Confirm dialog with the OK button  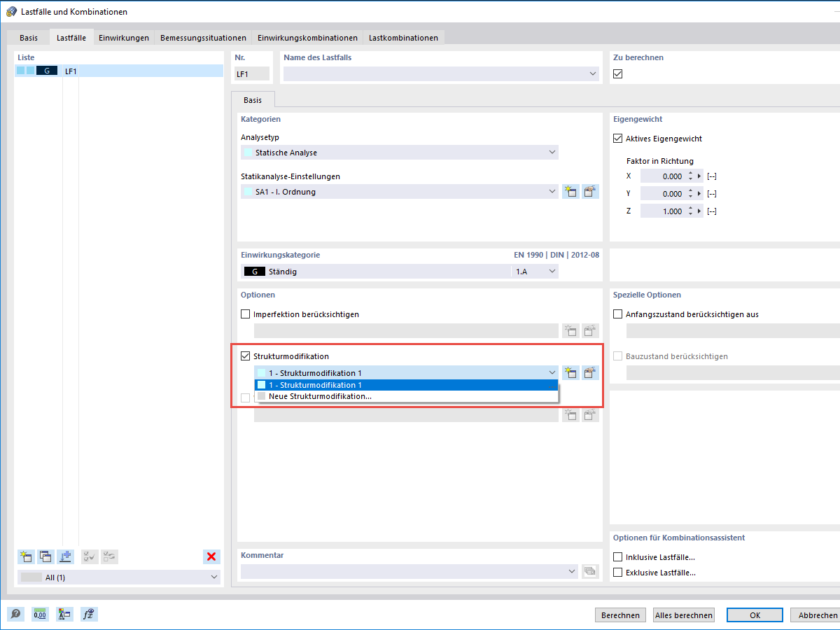click(755, 615)
